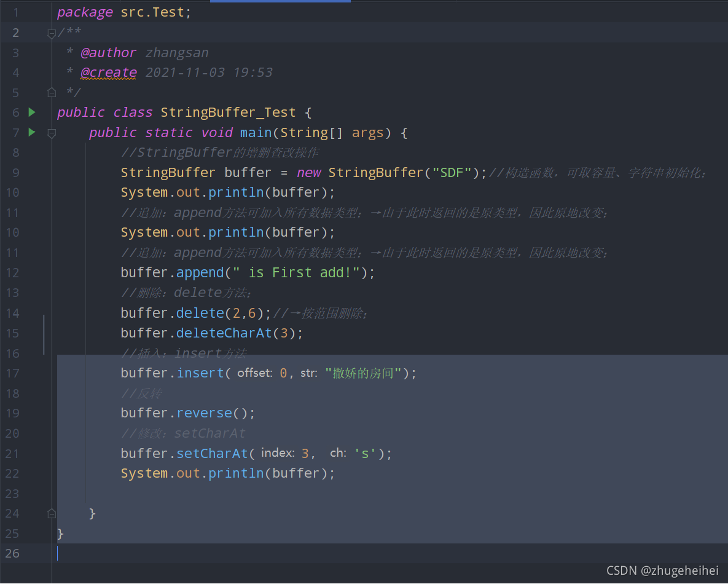Place cursor in the "SDF" string literal
This screenshot has height=584, width=728.
[452, 172]
